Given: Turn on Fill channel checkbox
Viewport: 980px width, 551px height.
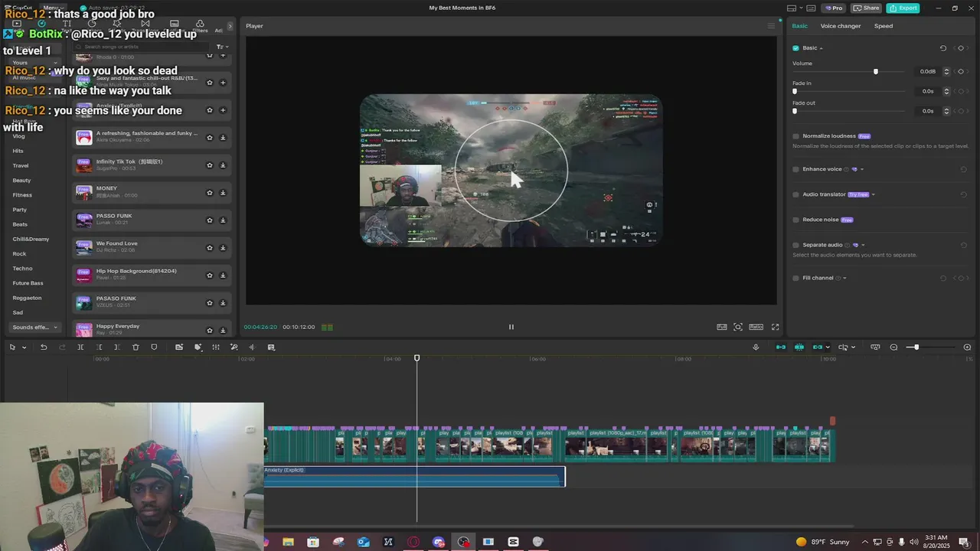Looking at the screenshot, I should point(795,278).
